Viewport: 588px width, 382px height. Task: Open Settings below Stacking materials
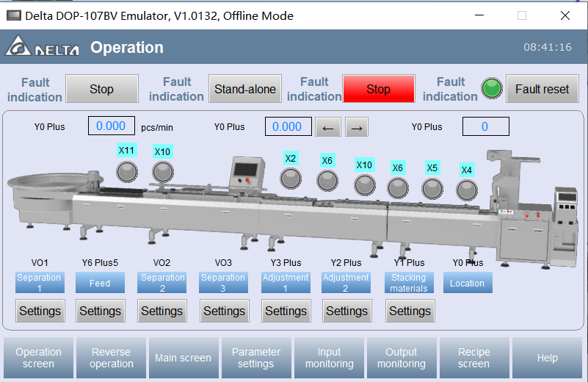coord(410,311)
